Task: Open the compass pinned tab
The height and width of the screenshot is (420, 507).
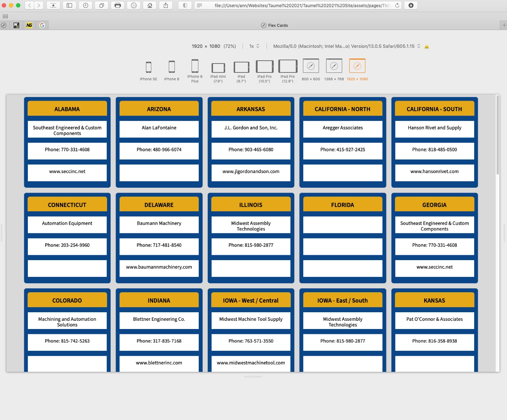Action: [4, 25]
